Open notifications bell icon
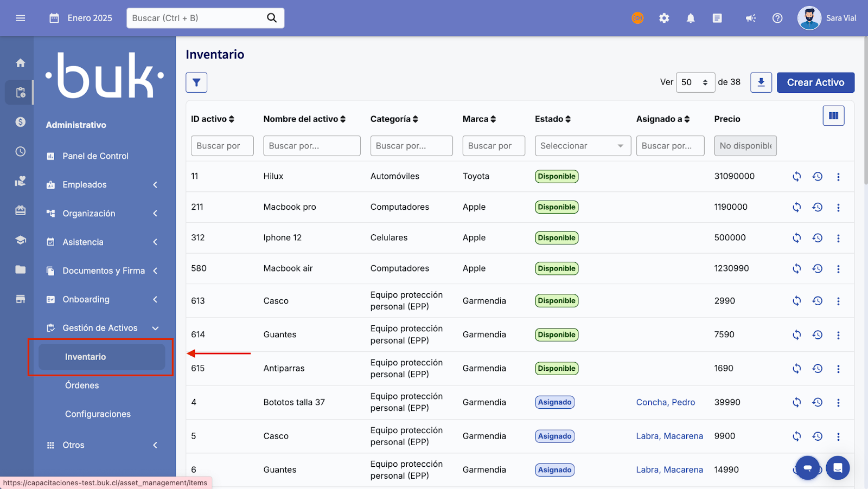The image size is (868, 489). [x=691, y=18]
